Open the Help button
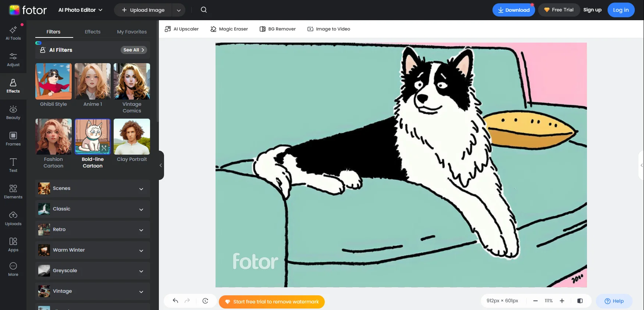644x310 pixels. (614, 301)
